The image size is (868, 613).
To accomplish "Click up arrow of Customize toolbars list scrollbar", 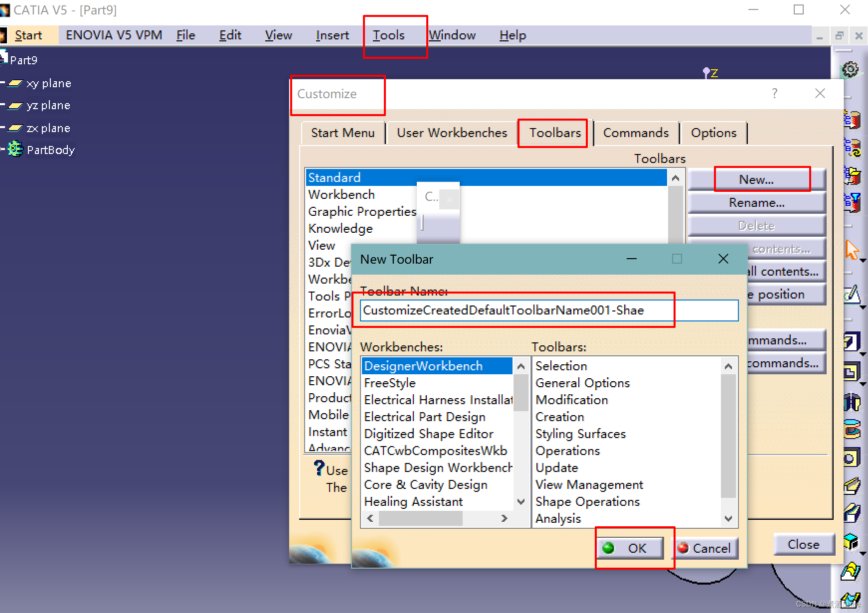I will tap(676, 178).
